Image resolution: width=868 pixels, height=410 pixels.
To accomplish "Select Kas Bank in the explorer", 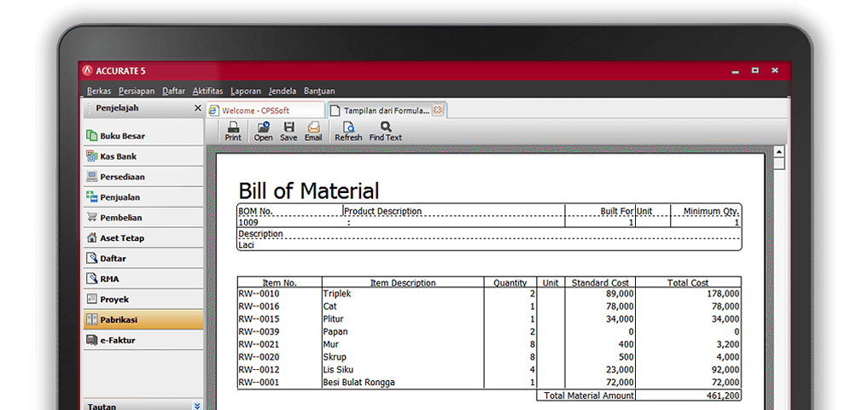I will click(x=118, y=156).
